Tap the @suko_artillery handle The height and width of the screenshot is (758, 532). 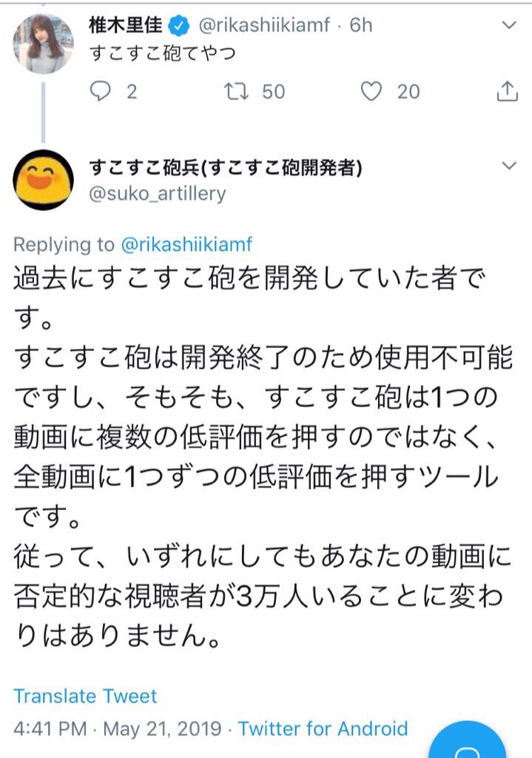(x=157, y=194)
